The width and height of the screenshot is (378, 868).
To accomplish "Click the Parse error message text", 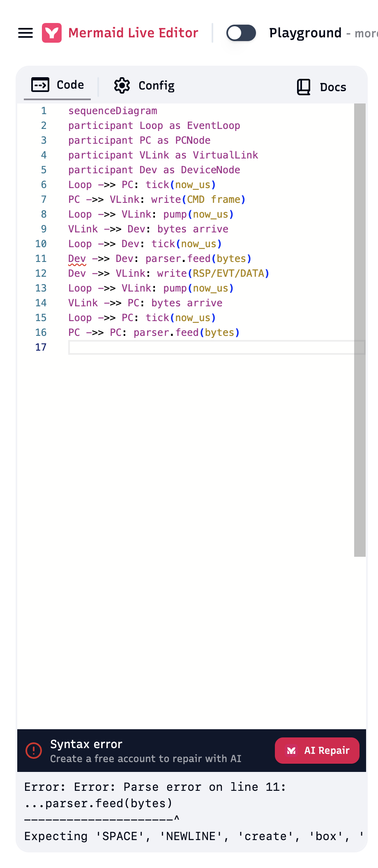I will coord(155,787).
